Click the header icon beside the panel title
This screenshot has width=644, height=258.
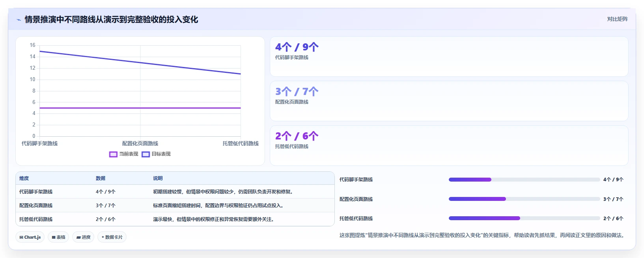coord(19,20)
